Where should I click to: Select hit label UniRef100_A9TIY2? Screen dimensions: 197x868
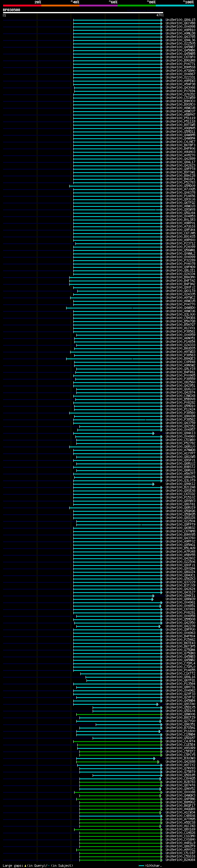[180, 765]
